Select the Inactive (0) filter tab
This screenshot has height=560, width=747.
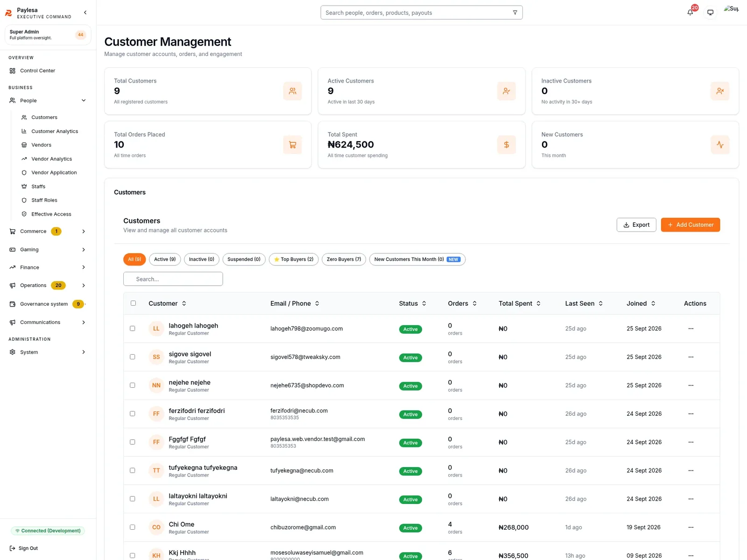pos(202,259)
